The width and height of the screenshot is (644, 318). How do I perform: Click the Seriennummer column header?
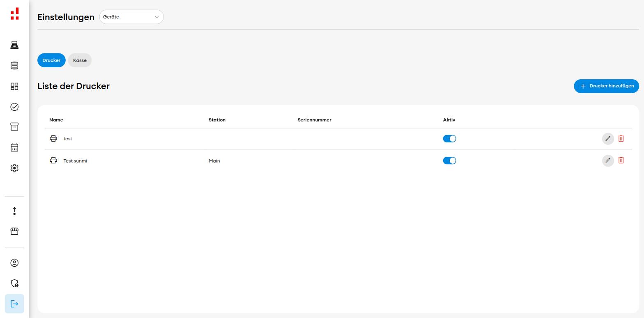tap(315, 120)
